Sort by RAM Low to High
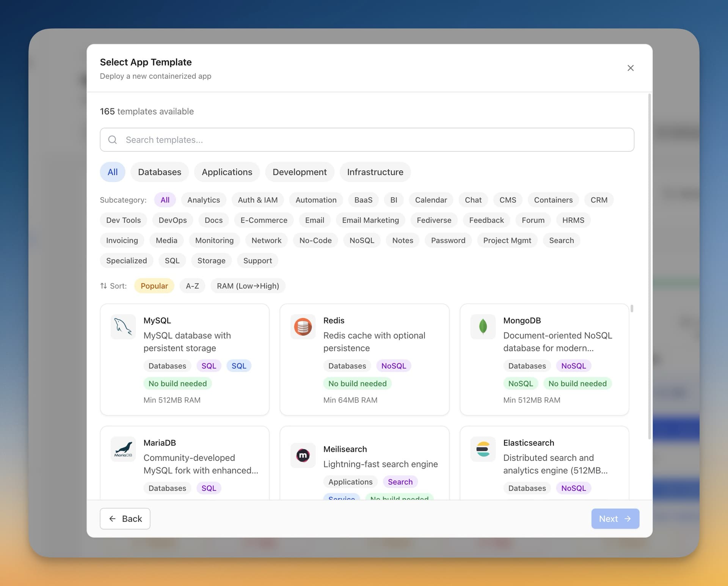 click(248, 286)
